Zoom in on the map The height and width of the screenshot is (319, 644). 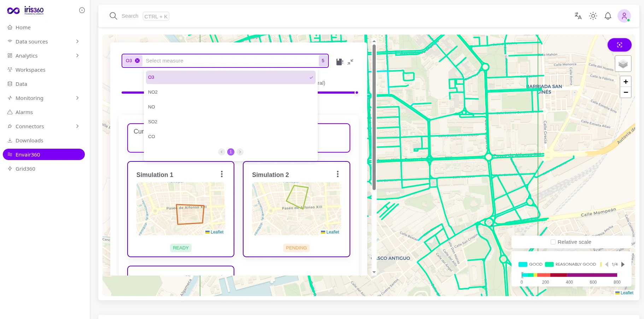(x=626, y=82)
